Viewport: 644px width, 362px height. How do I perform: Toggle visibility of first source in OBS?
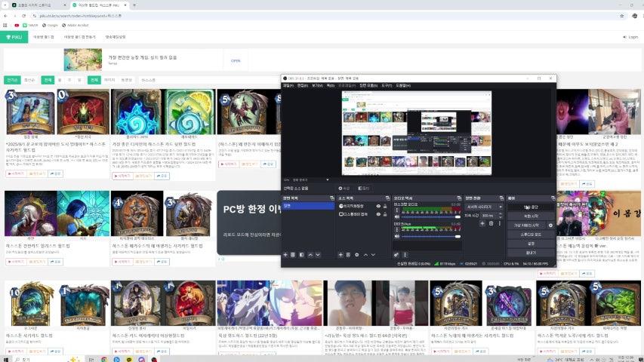point(378,206)
